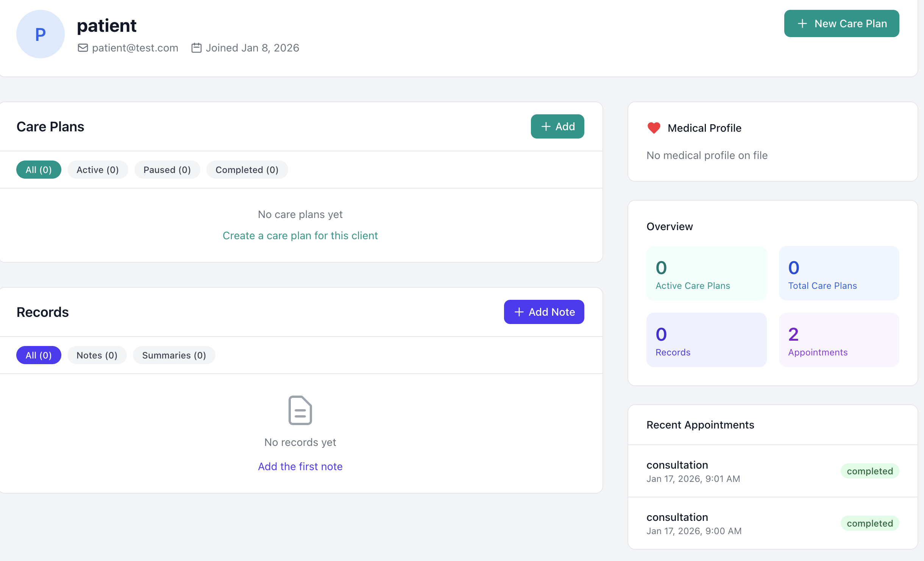Viewport: 924px width, 561px height.
Task: Click the completed badge on the 9:01 AM consultation
Action: coord(869,471)
